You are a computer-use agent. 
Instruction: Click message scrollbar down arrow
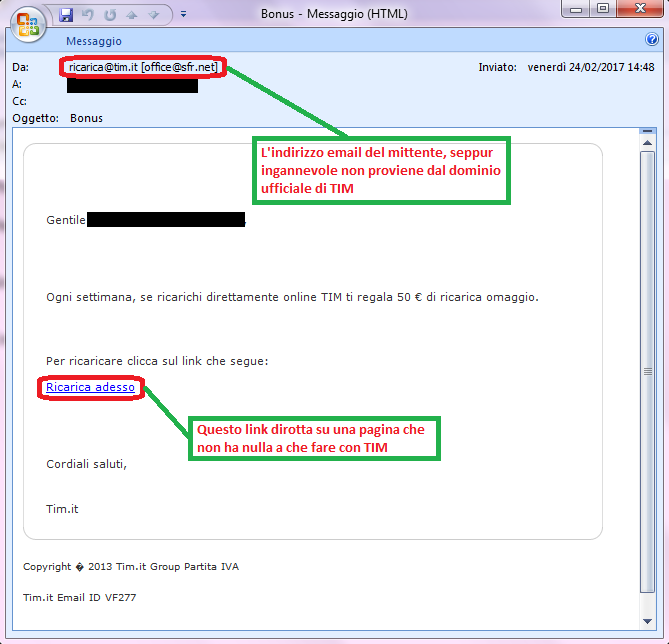(x=647, y=621)
